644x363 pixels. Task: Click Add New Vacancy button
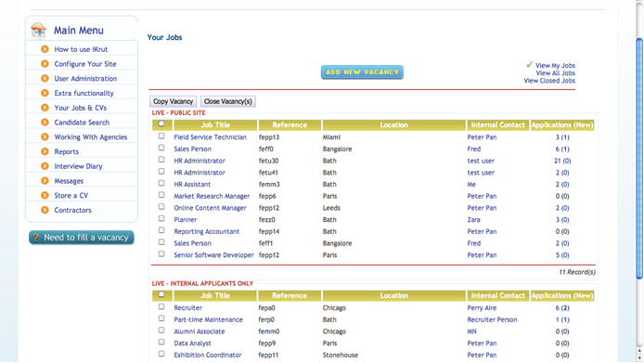362,71
